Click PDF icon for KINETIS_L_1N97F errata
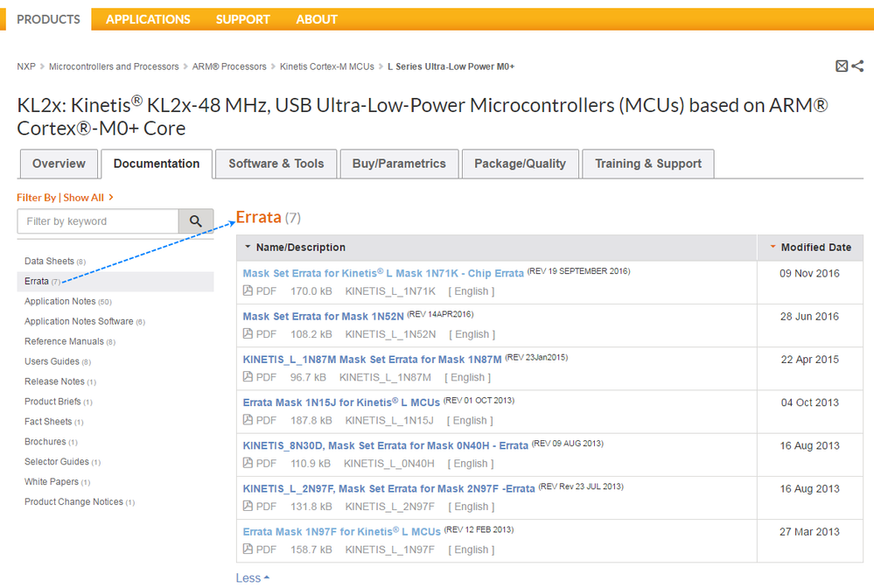The height and width of the screenshot is (588, 874). click(x=248, y=549)
